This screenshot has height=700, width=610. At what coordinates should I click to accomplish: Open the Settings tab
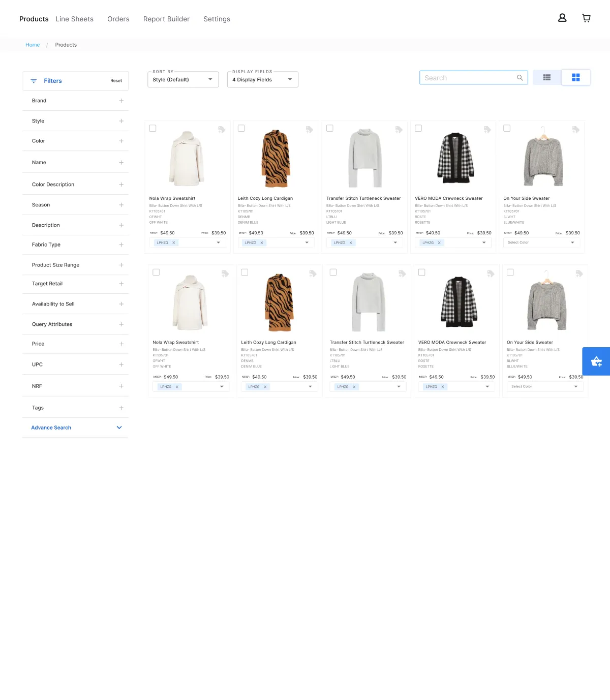[217, 19]
